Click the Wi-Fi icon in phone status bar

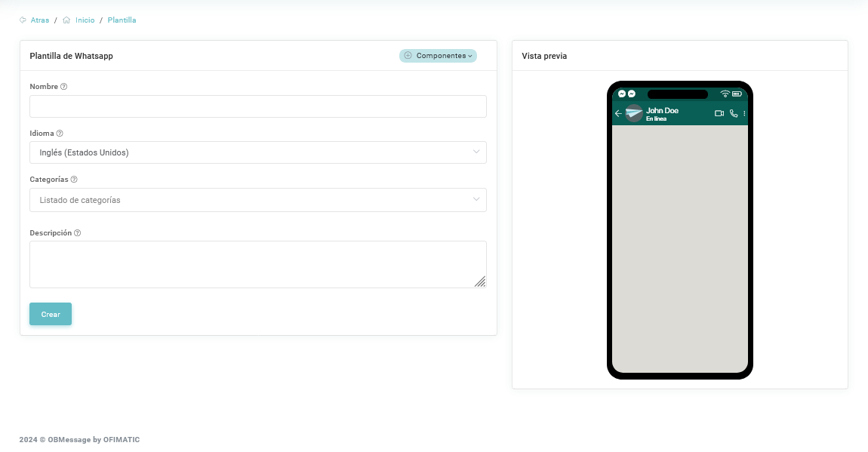(725, 94)
